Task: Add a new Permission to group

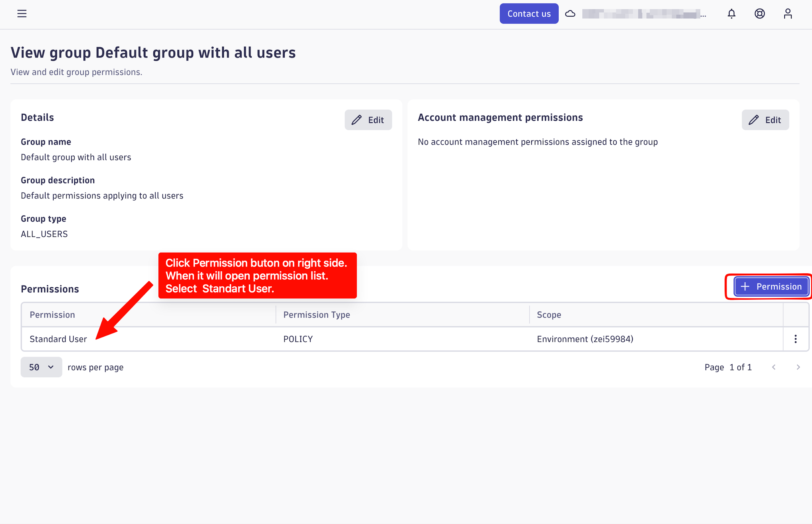Action: [771, 287]
